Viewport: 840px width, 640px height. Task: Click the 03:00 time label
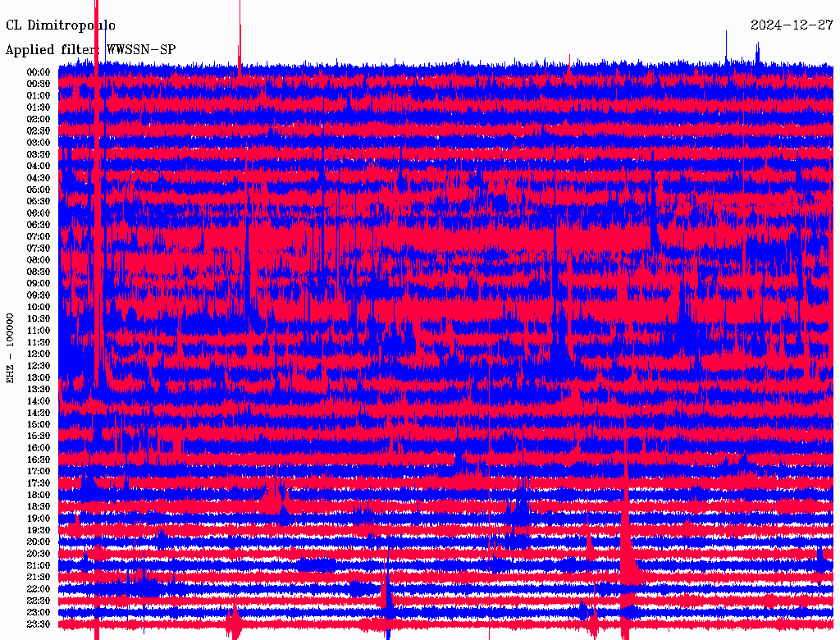(x=39, y=143)
